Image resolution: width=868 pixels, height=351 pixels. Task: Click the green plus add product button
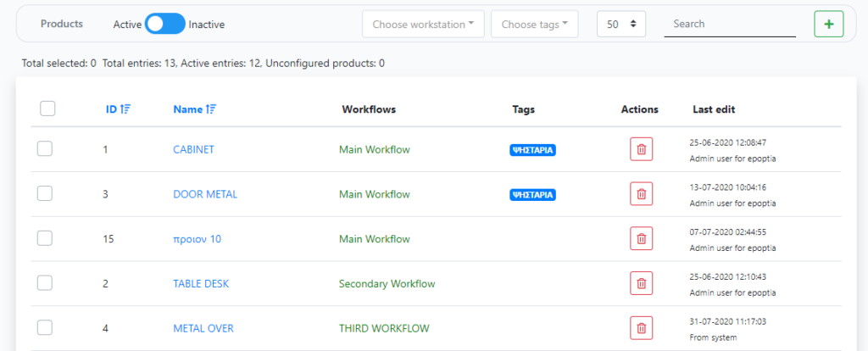click(828, 25)
